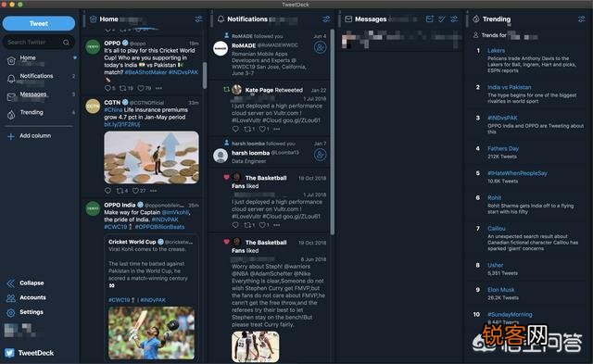
Task: Click bit.ly link in CGTN tweet
Action: pyautogui.click(x=121, y=124)
